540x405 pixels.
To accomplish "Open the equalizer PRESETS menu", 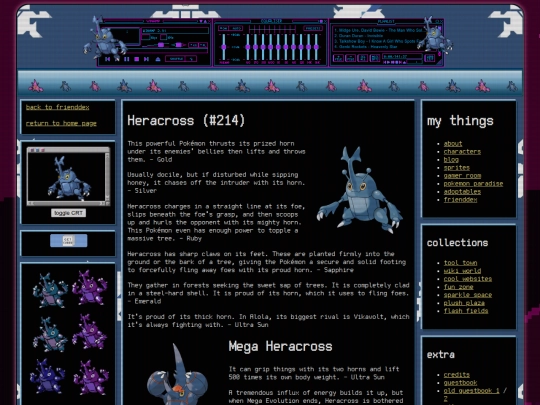I will click(x=313, y=28).
